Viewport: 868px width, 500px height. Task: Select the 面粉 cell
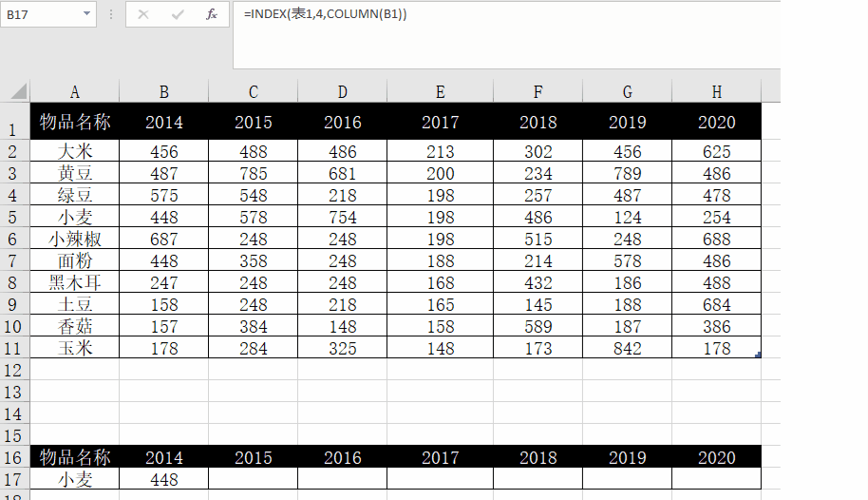(75, 260)
